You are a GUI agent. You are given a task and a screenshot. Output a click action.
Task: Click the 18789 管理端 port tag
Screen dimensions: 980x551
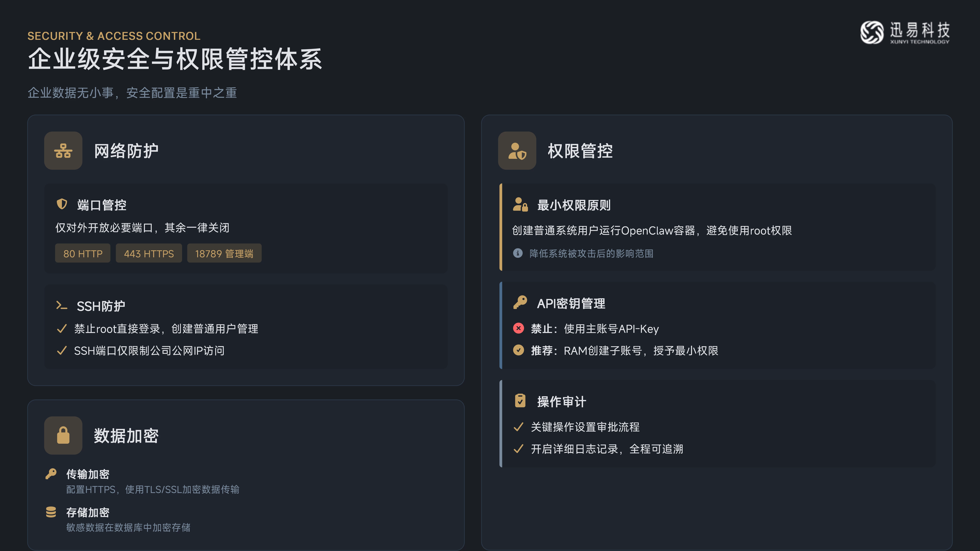pos(224,253)
